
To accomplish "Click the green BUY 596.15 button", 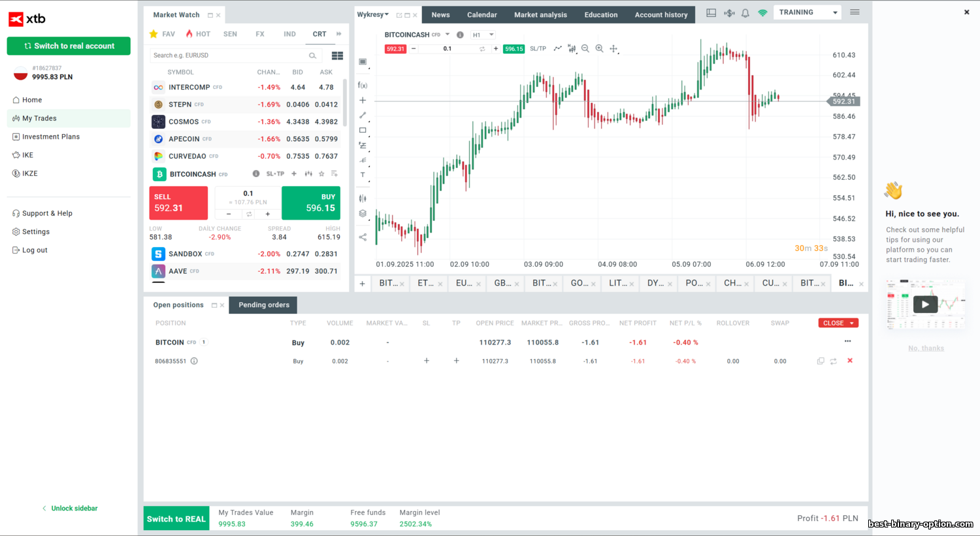I will (310, 203).
